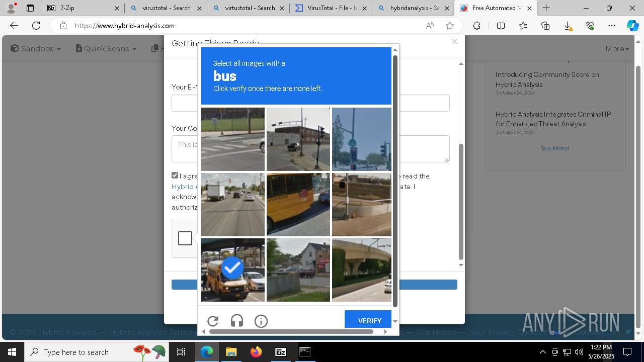Open Edge Settings and more menu
Image resolution: width=644 pixels, height=362 pixels.
pyautogui.click(x=612, y=26)
